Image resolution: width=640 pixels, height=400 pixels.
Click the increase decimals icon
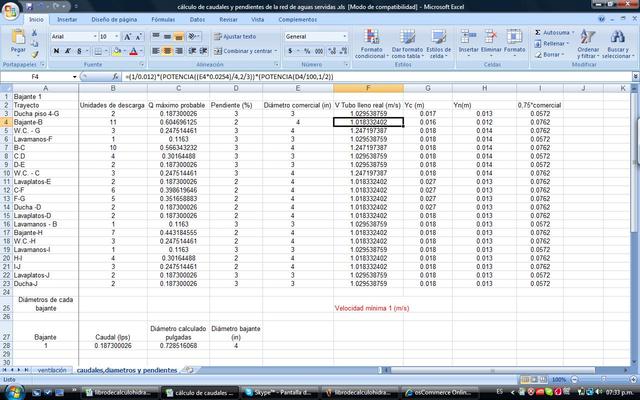(x=332, y=51)
